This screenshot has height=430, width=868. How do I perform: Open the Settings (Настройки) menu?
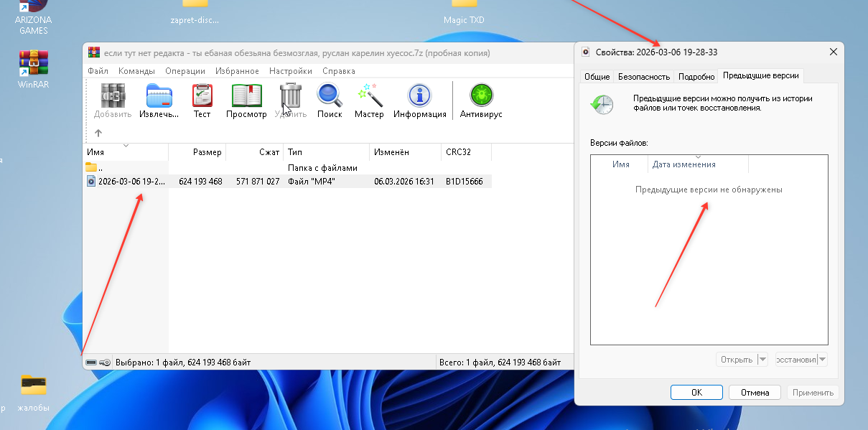click(x=290, y=71)
